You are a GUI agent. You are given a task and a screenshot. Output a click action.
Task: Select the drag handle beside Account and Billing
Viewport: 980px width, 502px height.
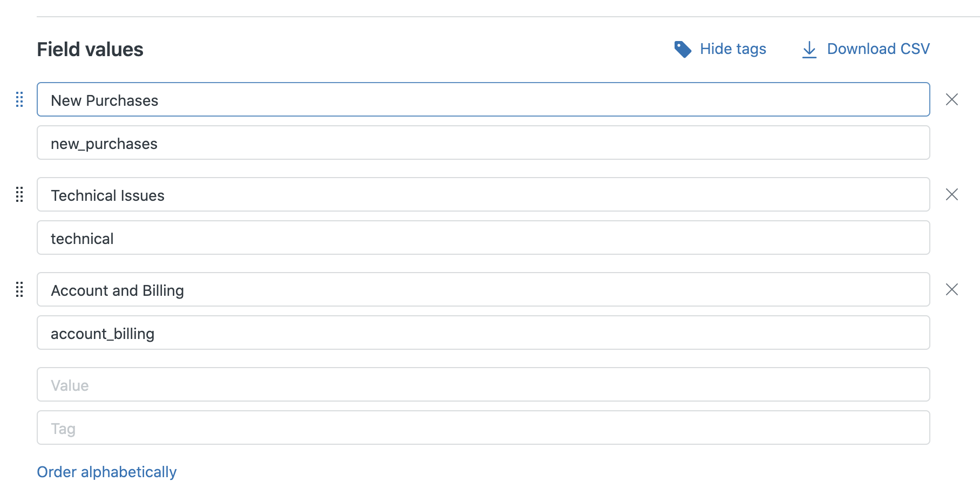[19, 289]
